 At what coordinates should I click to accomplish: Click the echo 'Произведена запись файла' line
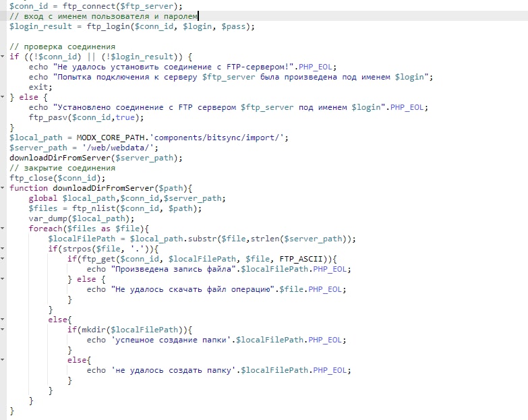(219, 268)
